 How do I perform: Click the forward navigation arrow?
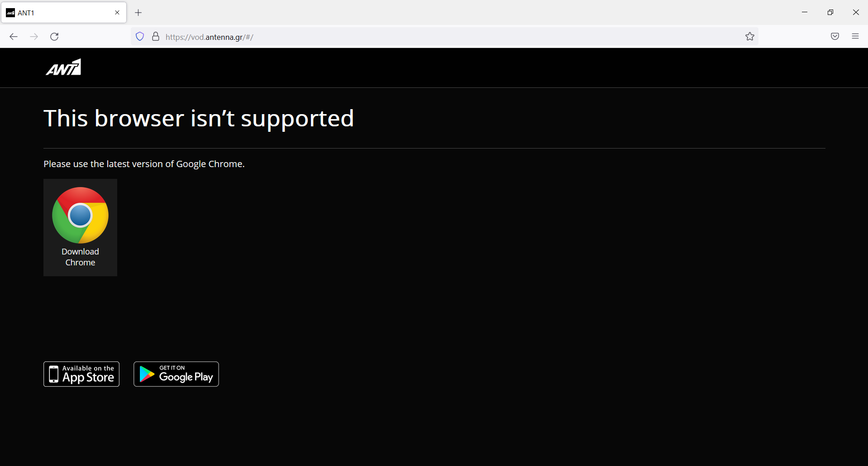point(34,36)
